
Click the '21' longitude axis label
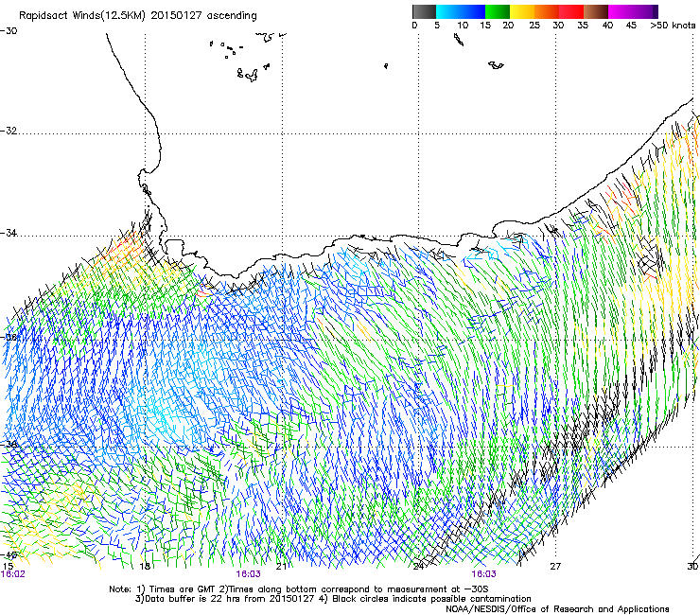pos(282,567)
